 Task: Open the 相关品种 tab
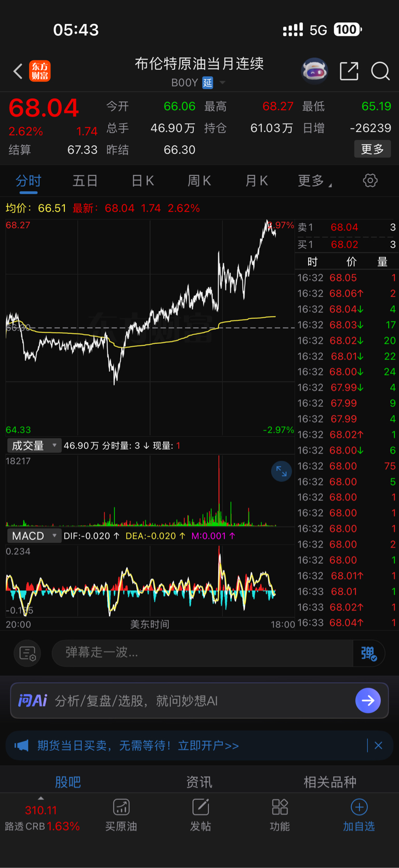(x=330, y=782)
